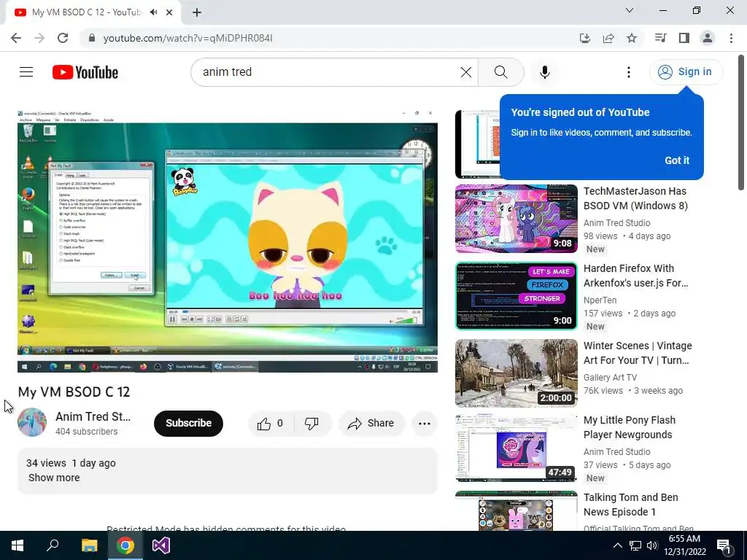The width and height of the screenshot is (747, 560).
Task: Share this page icon in address bar
Action: coord(608,38)
